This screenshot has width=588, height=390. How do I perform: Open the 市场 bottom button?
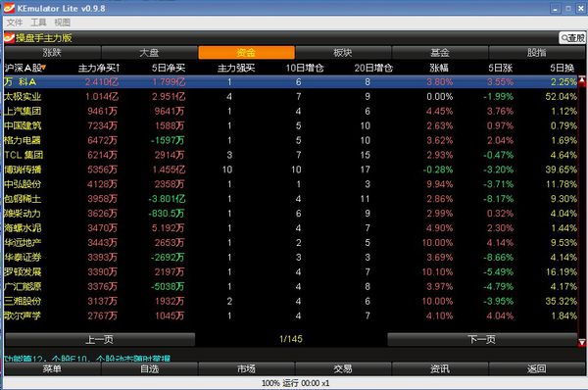(246, 369)
